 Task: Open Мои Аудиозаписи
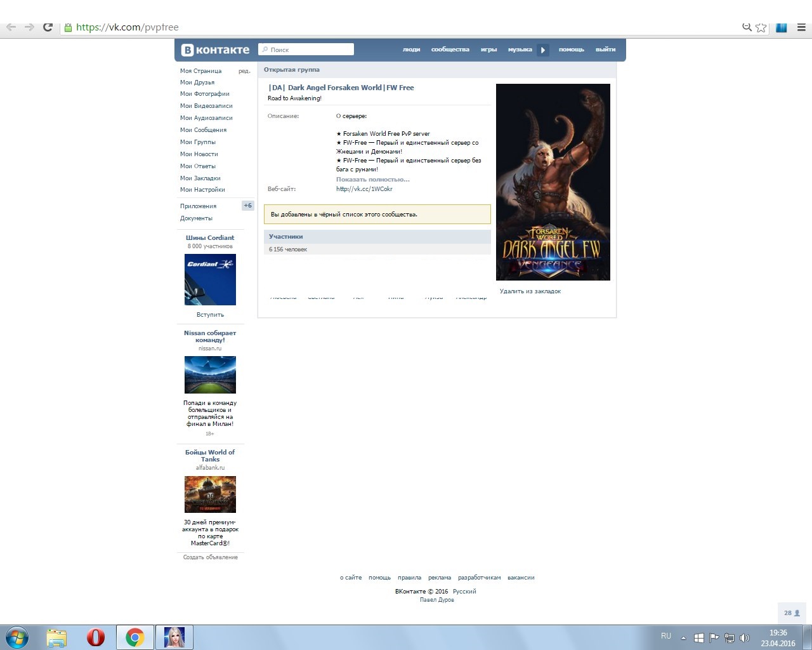206,118
